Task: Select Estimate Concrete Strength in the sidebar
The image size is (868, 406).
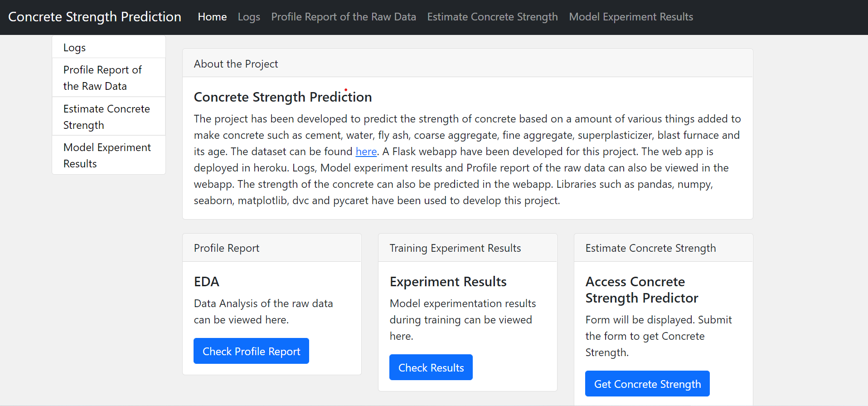Action: coord(107,117)
